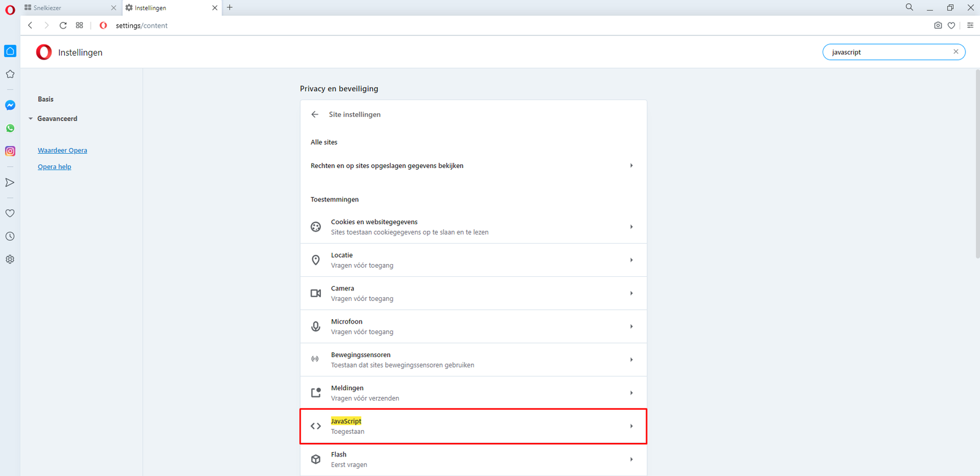The width and height of the screenshot is (980, 476).
Task: Open the History clock icon in sidebar
Action: pyautogui.click(x=10, y=236)
